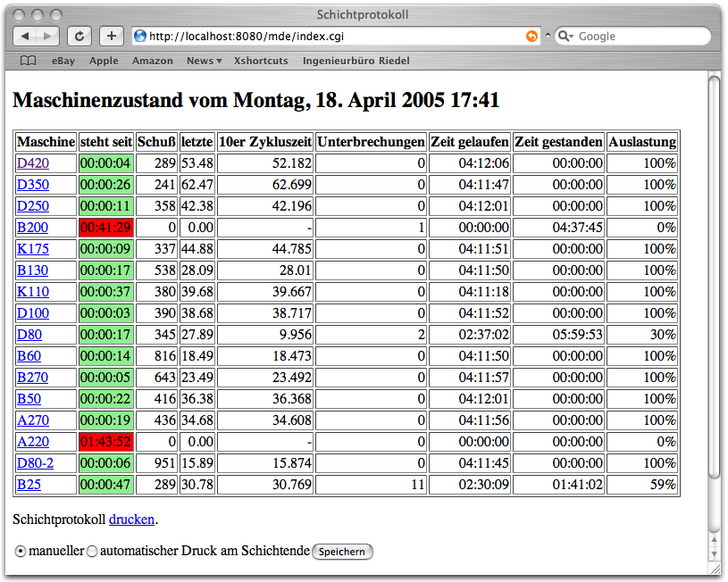The image size is (728, 582).
Task: Open the News bookmarks dropdown
Action: [x=205, y=61]
